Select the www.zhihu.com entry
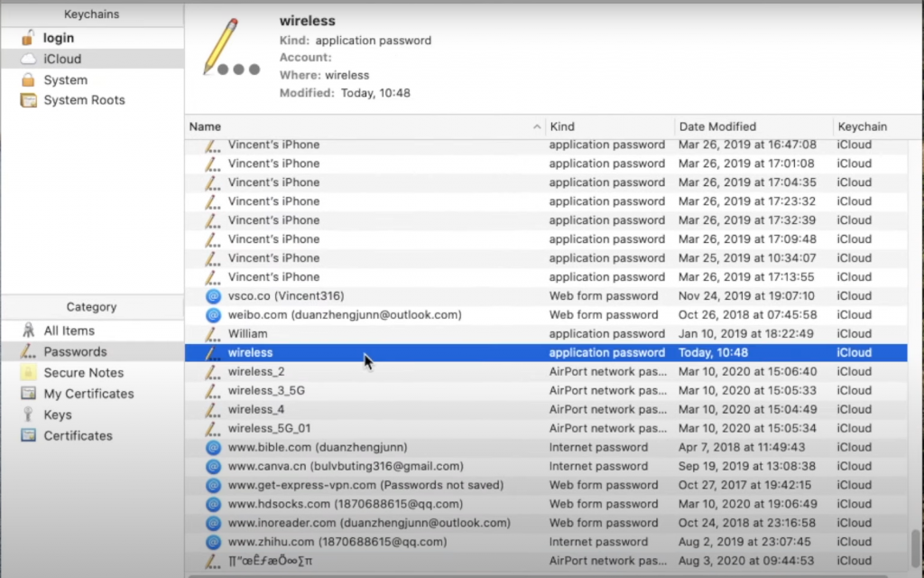The height and width of the screenshot is (578, 924). tap(546, 542)
